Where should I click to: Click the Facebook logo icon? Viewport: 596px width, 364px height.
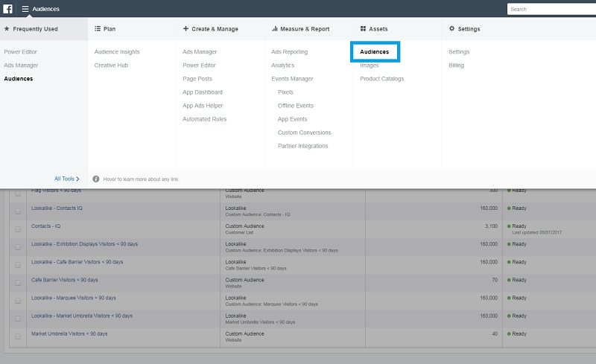click(7, 9)
